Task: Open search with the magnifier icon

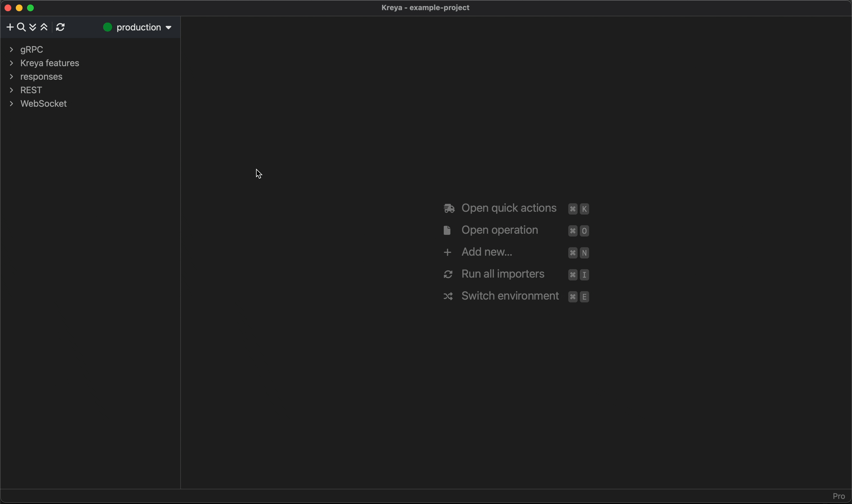Action: pyautogui.click(x=21, y=27)
